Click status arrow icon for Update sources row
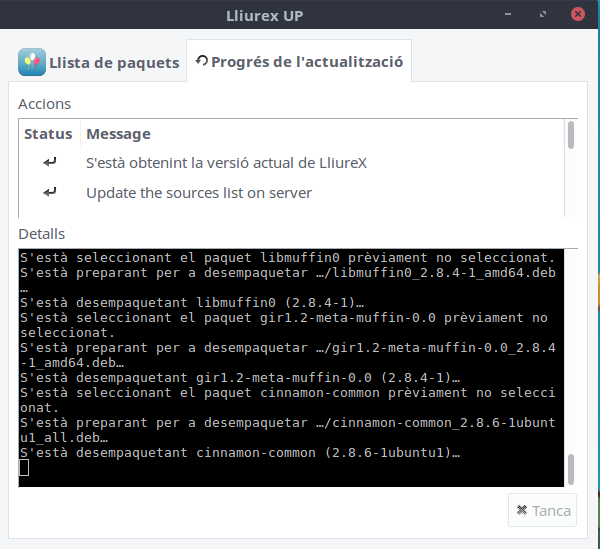Screen dimensions: 600x549 pyautogui.click(x=49, y=192)
